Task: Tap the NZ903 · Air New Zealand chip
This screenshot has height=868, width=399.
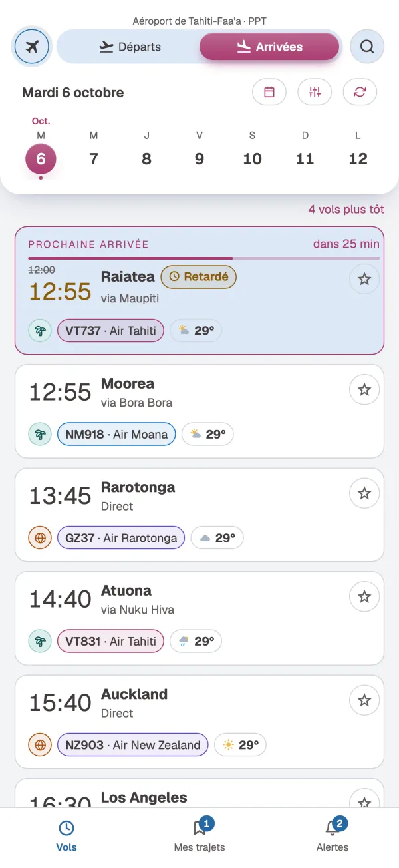Action: tap(133, 745)
